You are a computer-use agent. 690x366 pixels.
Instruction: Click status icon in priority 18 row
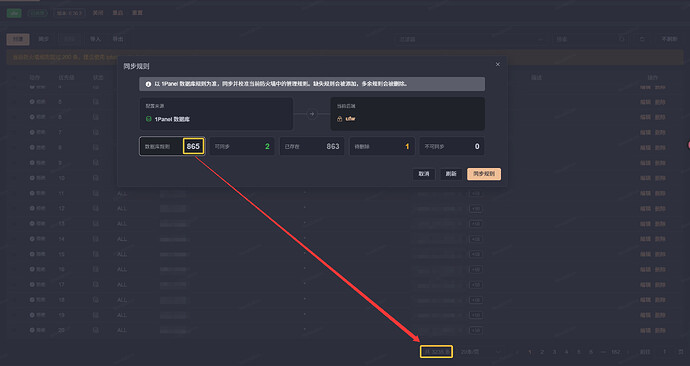tap(95, 300)
